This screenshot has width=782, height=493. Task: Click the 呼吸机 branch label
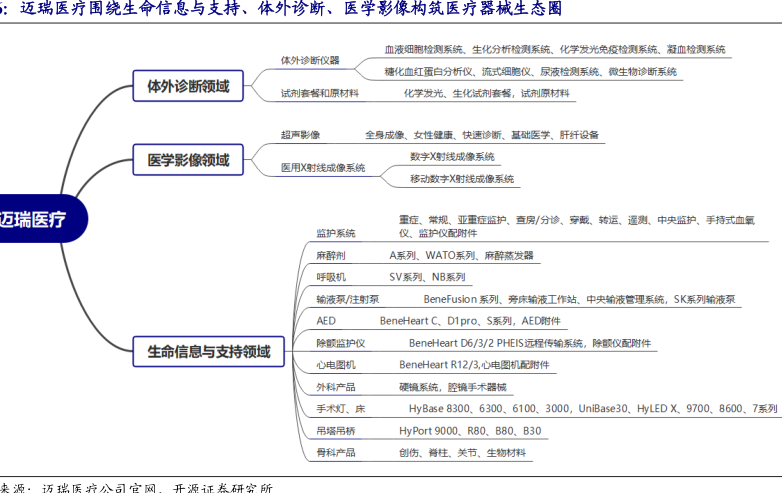click(331, 277)
